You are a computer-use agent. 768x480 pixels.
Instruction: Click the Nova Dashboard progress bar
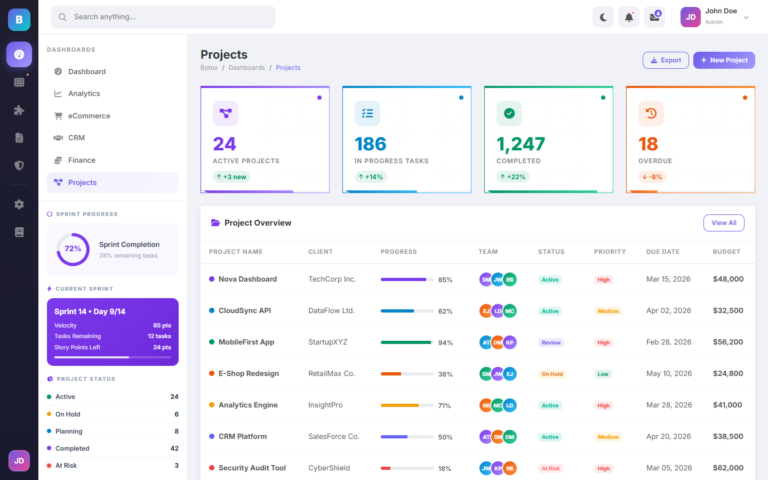tap(407, 279)
